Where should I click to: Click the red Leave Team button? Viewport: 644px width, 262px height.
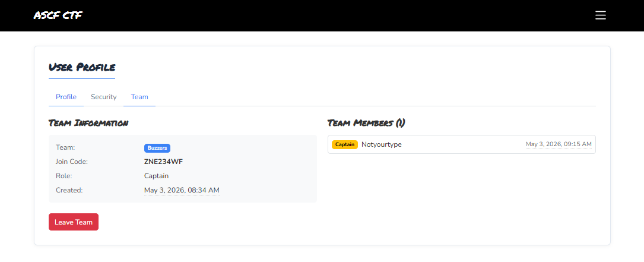[x=74, y=222]
